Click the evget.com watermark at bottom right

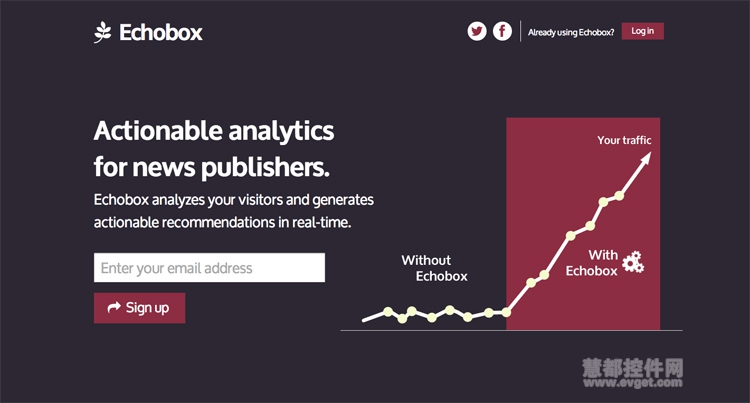click(x=632, y=373)
